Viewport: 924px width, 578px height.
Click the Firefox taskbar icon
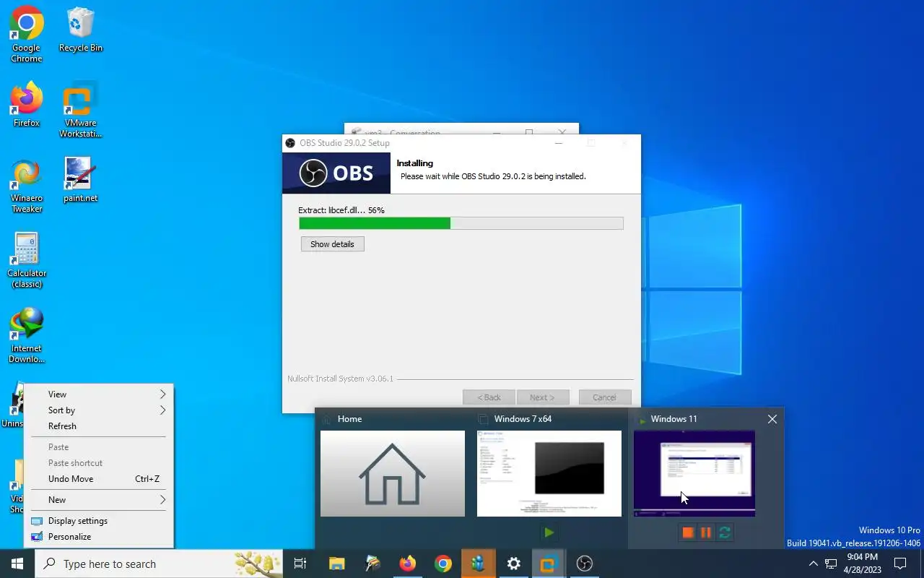point(408,564)
